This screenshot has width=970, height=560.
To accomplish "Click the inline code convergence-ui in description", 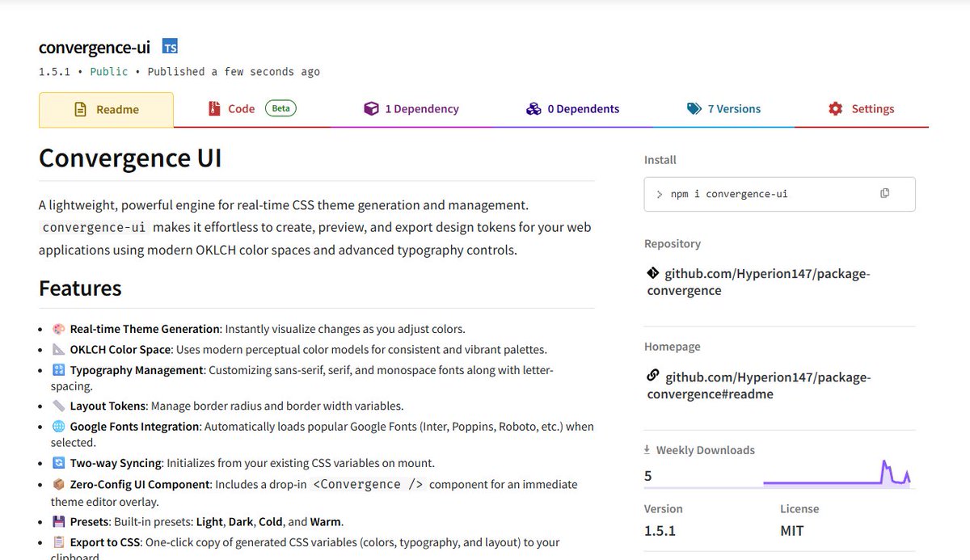I will (94, 227).
